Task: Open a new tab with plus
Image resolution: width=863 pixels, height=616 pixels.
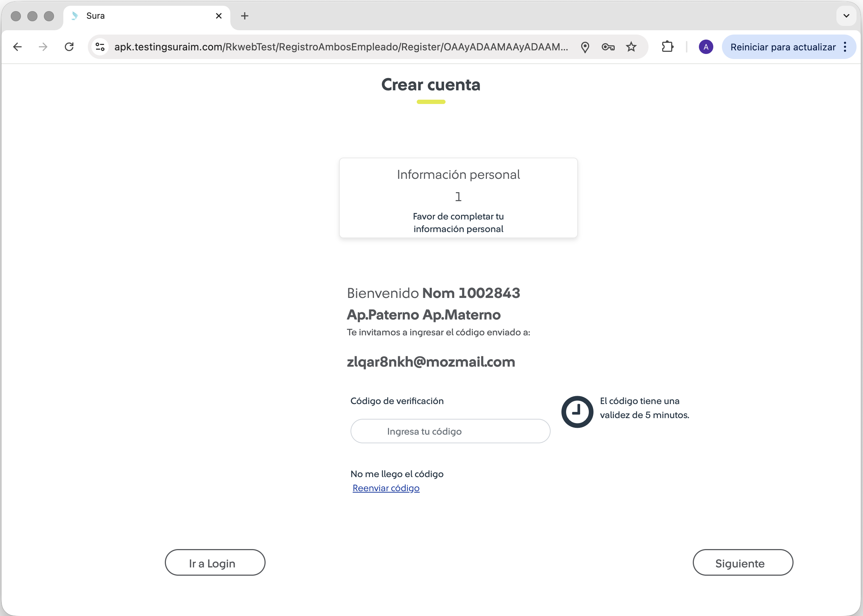Action: coord(245,16)
